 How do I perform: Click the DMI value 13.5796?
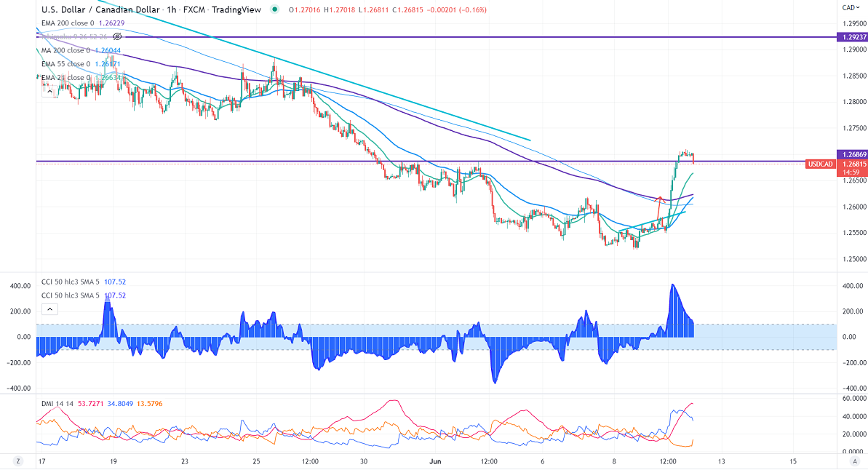click(149, 404)
